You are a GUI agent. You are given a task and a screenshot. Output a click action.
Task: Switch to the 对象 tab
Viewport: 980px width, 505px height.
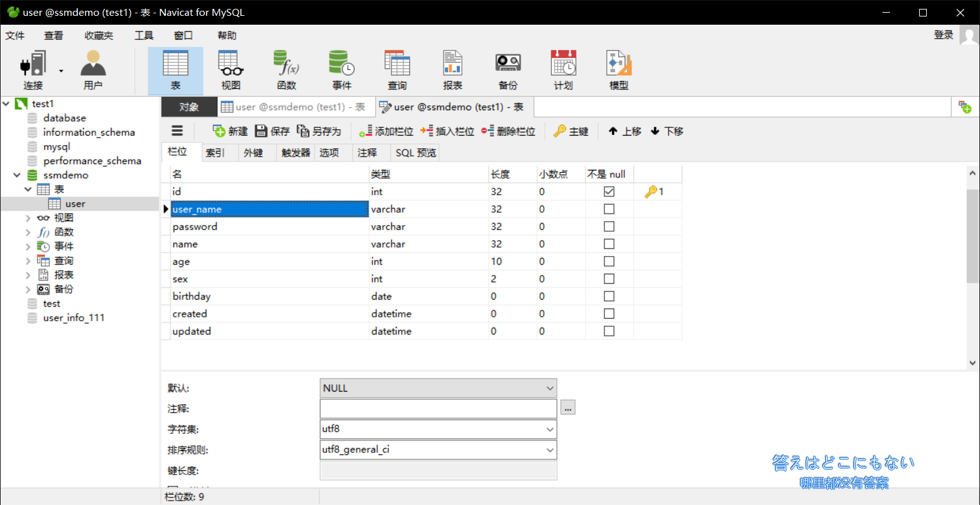[x=189, y=107]
